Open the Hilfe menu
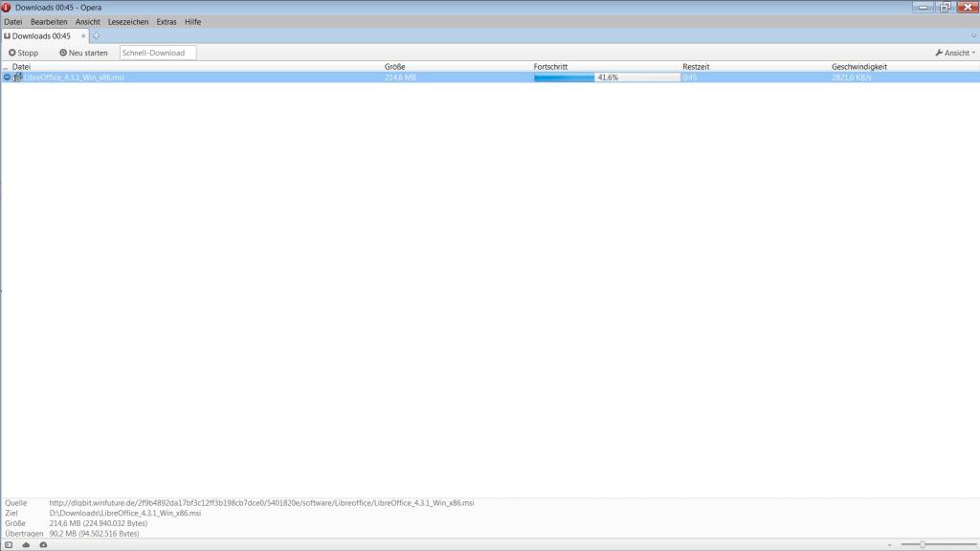Image resolution: width=980 pixels, height=551 pixels. tap(192, 22)
